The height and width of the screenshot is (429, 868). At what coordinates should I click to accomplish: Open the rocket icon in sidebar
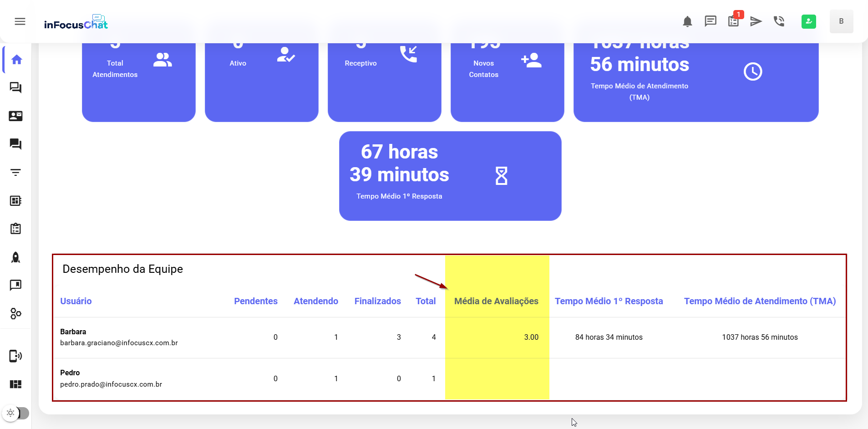click(16, 257)
